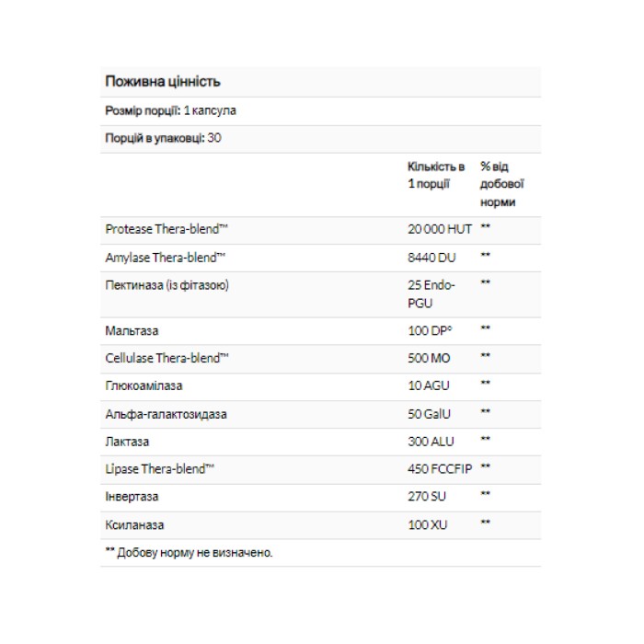The width and height of the screenshot is (644, 644).
Task: Click the 'Добову норму не визначено' footnote
Action: 190,553
